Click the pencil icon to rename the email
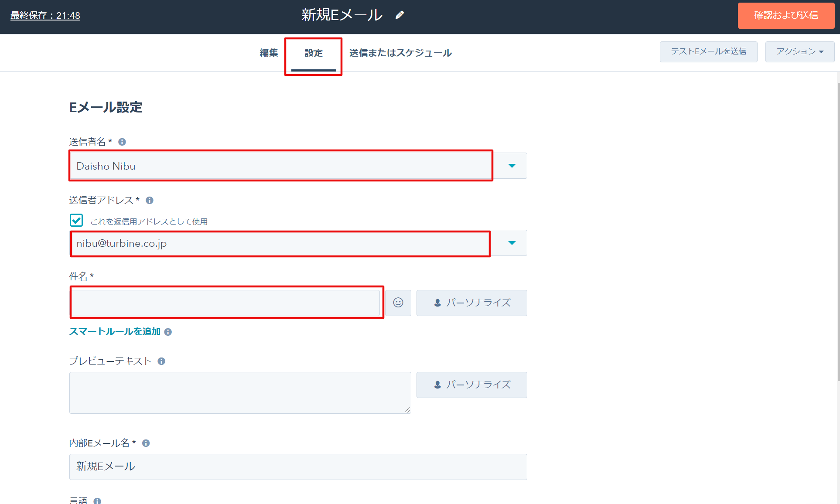Image resolution: width=840 pixels, height=504 pixels. tap(400, 15)
